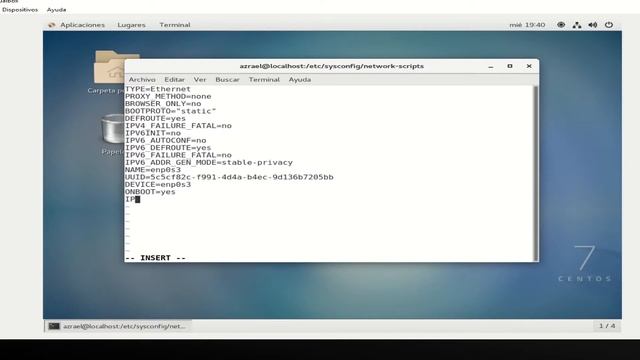
Task: Open Archivo menu in terminal window
Action: point(142,80)
